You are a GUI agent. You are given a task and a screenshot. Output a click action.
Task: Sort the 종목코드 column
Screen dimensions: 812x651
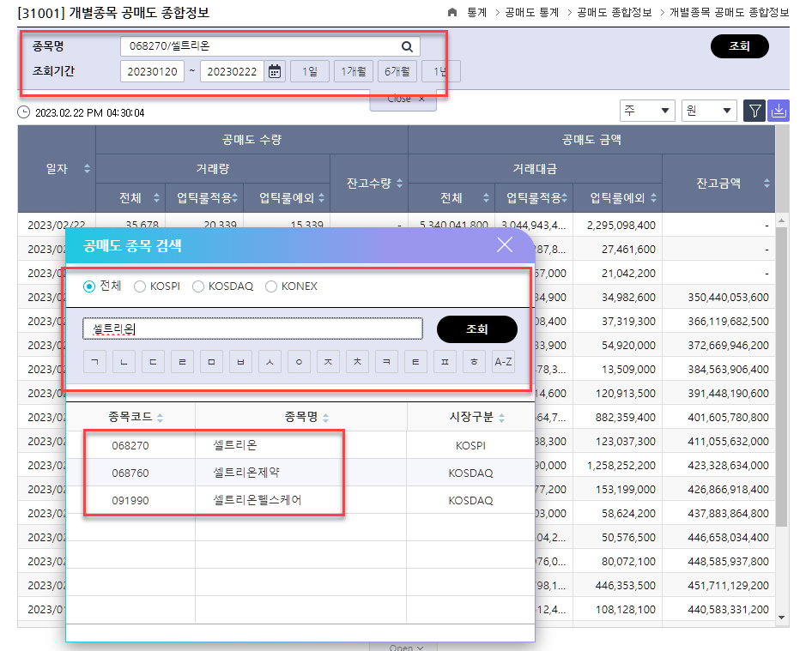click(161, 418)
